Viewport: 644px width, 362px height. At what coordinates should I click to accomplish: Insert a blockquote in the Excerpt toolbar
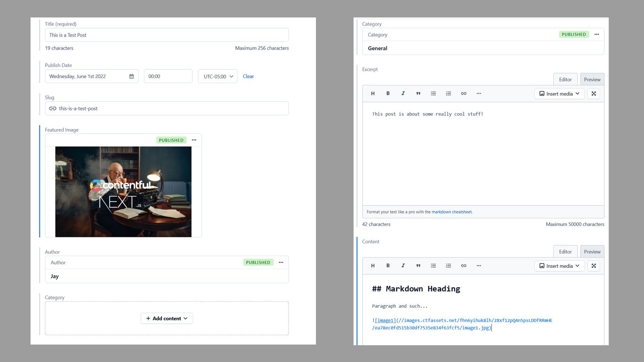tap(418, 93)
